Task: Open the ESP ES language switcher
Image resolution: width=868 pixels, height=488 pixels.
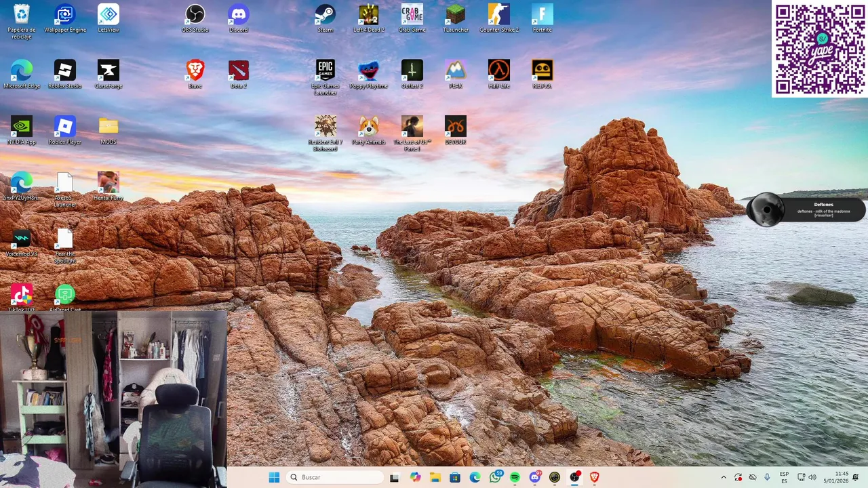Action: coord(784,477)
